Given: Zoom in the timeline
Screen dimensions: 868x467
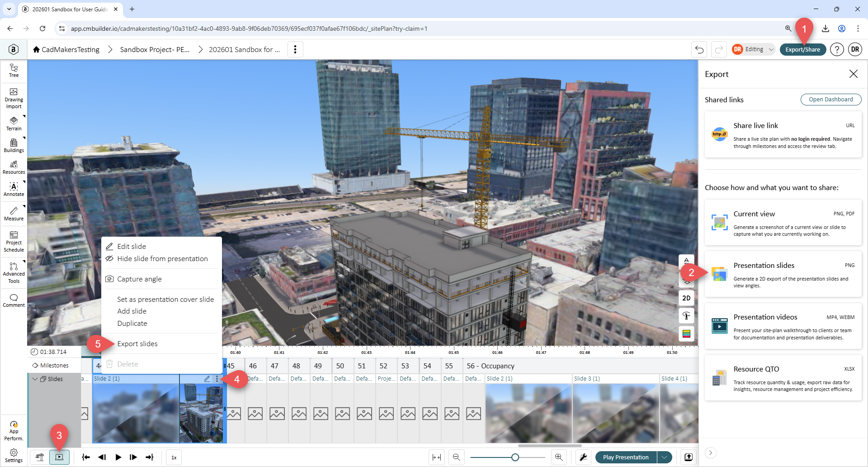Looking at the screenshot, I should (559, 457).
